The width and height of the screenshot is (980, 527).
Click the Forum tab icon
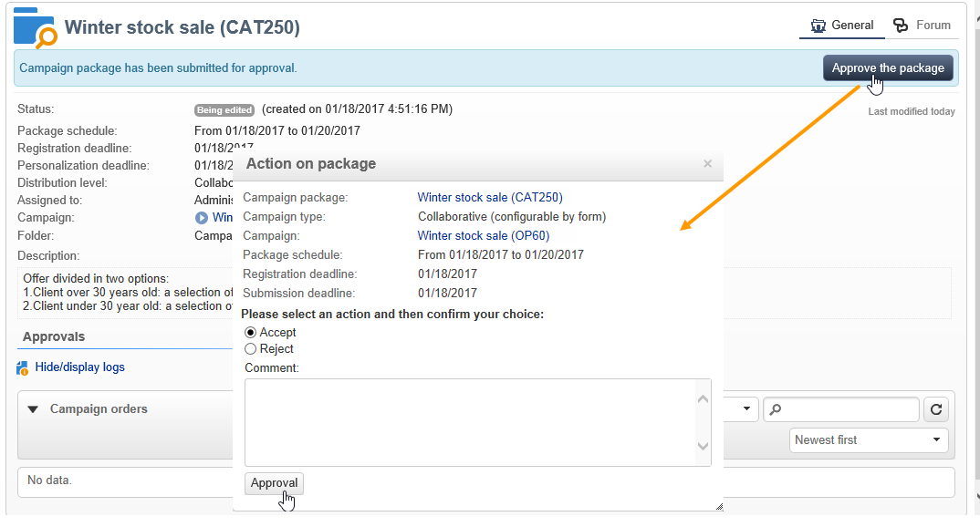901,26
